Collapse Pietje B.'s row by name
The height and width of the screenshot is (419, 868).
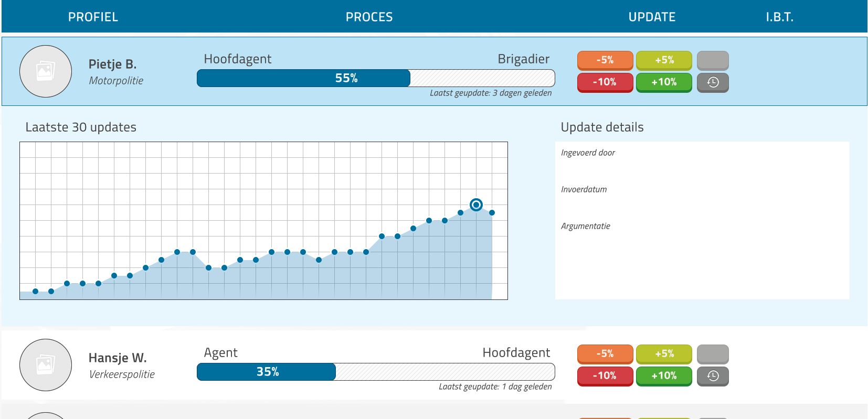112,64
